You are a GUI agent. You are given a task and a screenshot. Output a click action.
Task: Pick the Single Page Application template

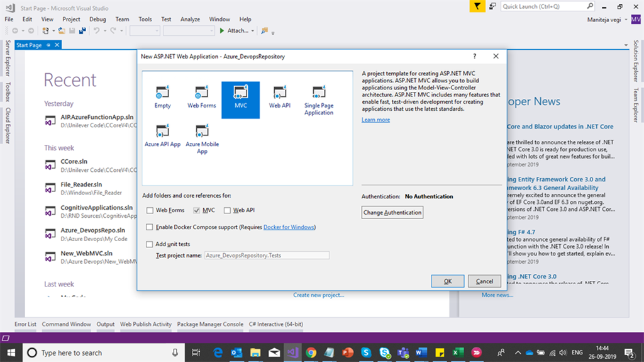point(319,100)
